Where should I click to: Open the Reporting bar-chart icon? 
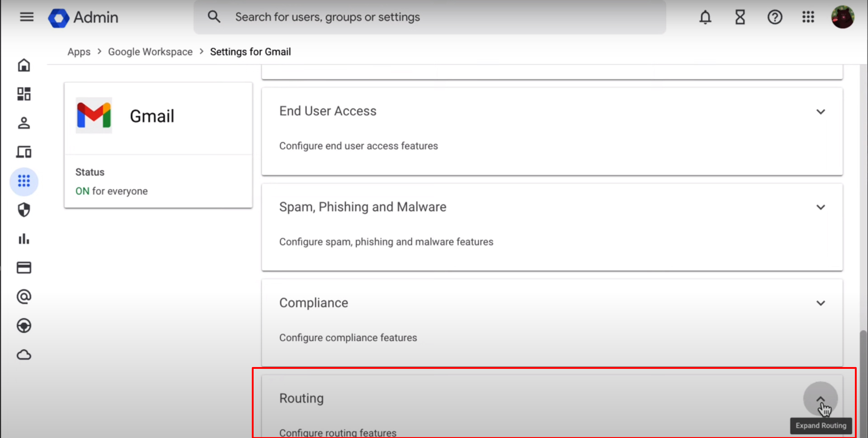[x=24, y=239]
